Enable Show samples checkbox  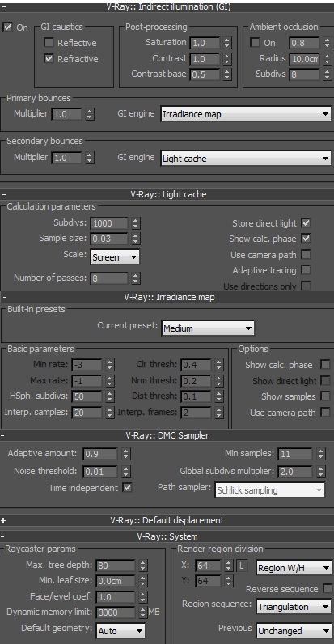click(325, 396)
